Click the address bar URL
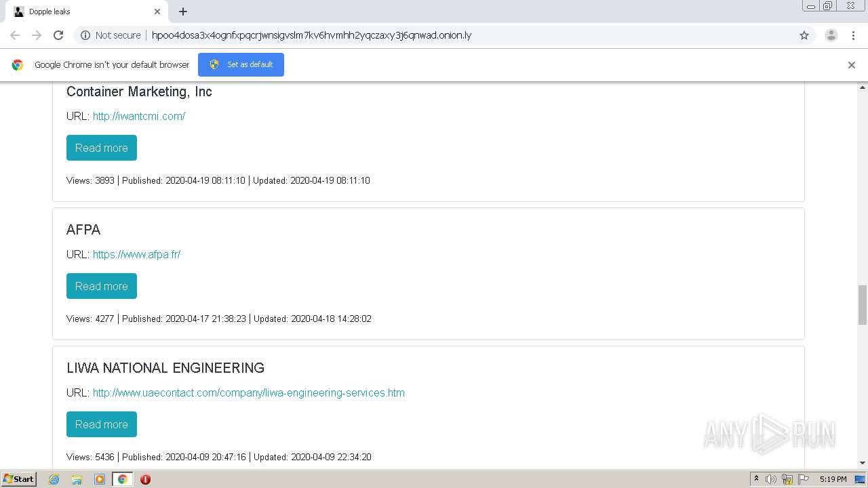This screenshot has height=488, width=868. click(x=311, y=35)
